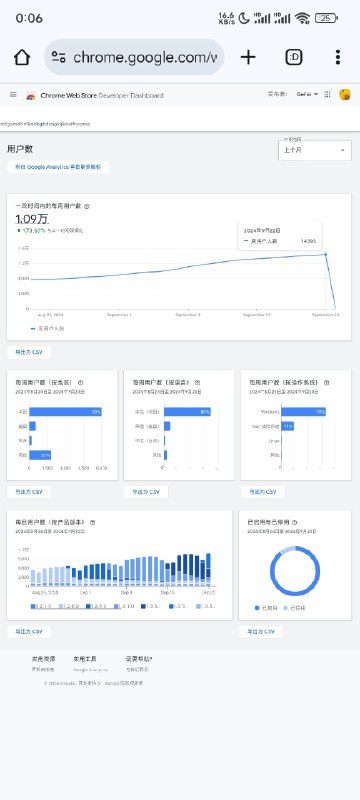Export enabled vs disabled chart as CSV
The image size is (360, 800).
tap(261, 632)
